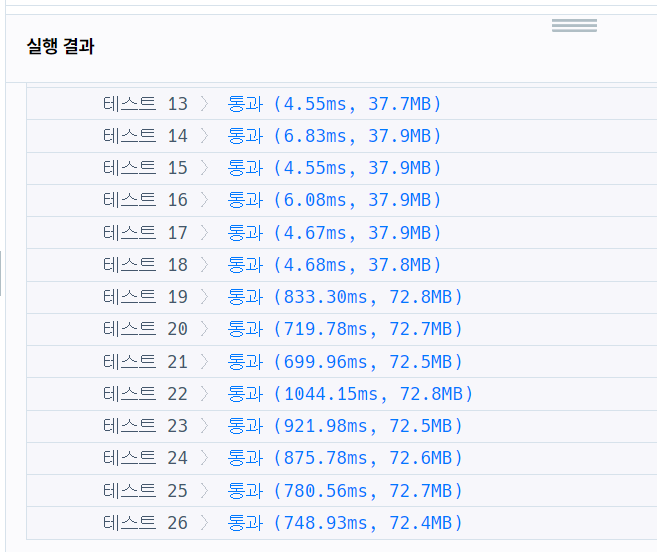Select the 테스트 23 label
The image size is (657, 552).
tap(145, 426)
